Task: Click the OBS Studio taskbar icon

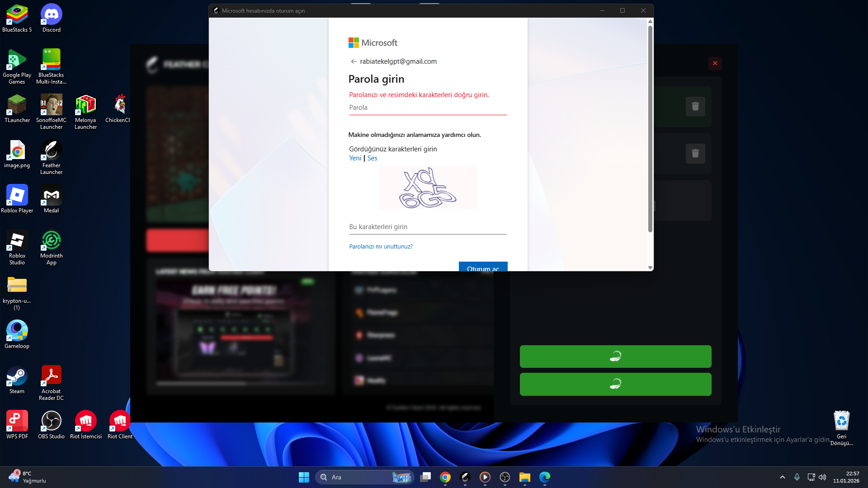Action: click(x=505, y=477)
